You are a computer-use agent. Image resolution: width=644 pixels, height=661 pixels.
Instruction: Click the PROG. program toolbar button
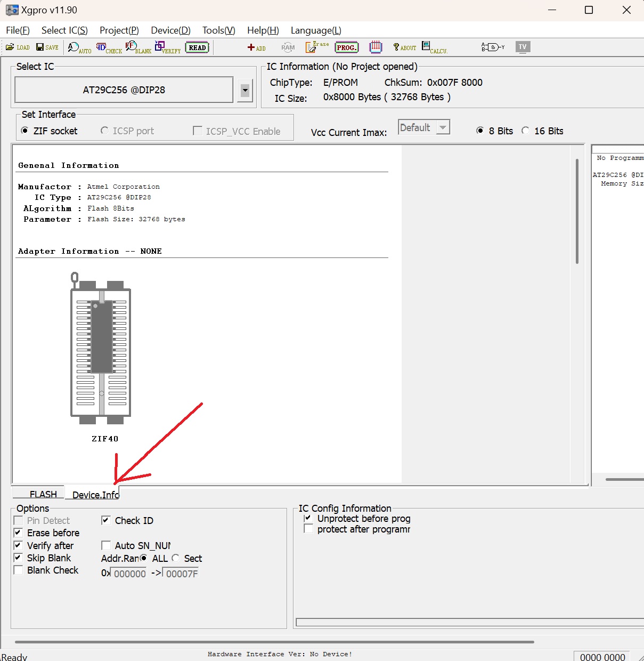(346, 47)
